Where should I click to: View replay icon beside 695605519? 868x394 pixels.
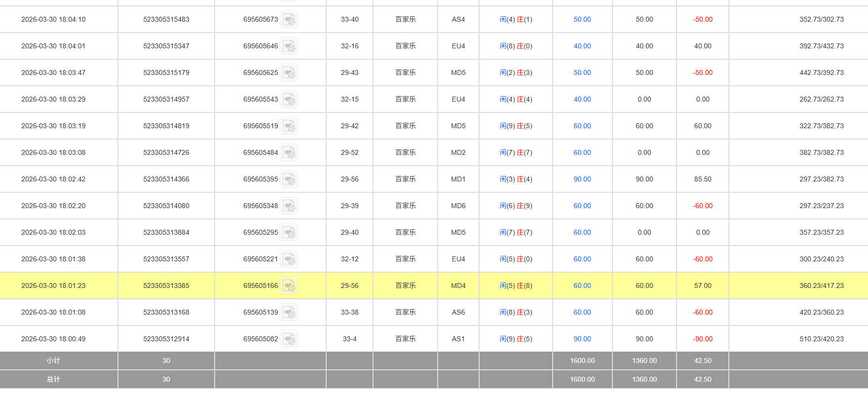point(289,126)
